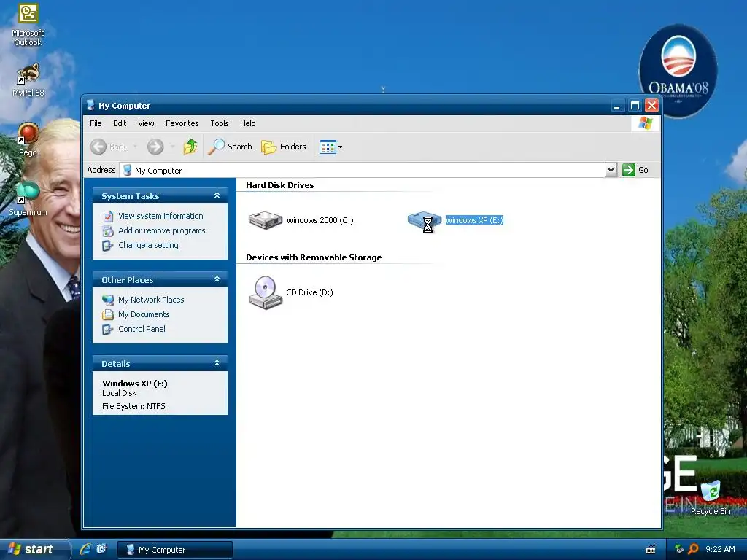This screenshot has width=747, height=560.
Task: Click My Computer icon in title bar
Action: [90, 105]
